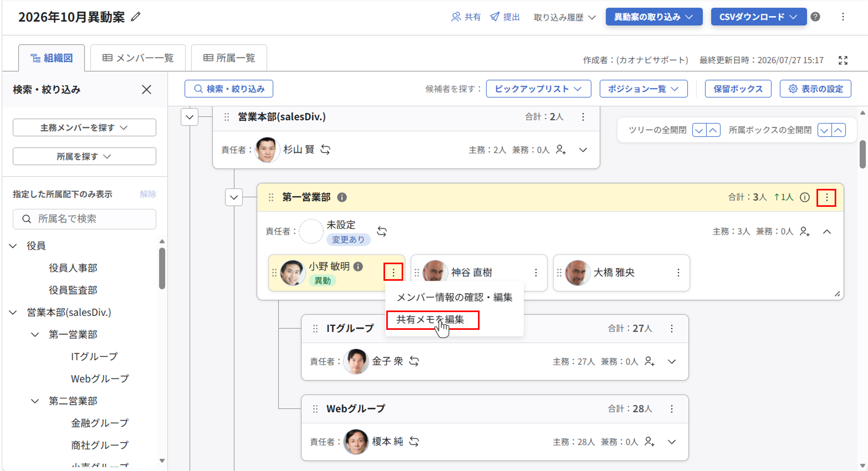
Task: Open kebab menu on 神谷 直樹 card
Action: point(536,272)
